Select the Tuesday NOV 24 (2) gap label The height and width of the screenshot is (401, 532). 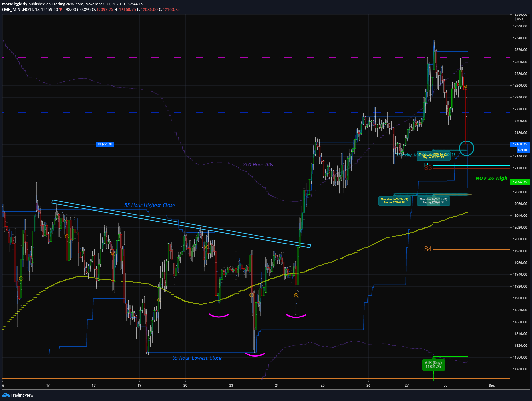click(x=395, y=201)
